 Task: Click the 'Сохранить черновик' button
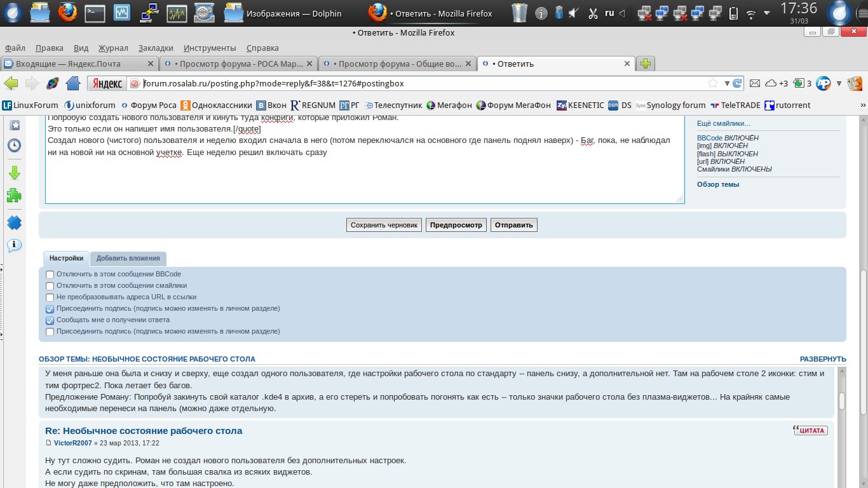click(384, 225)
